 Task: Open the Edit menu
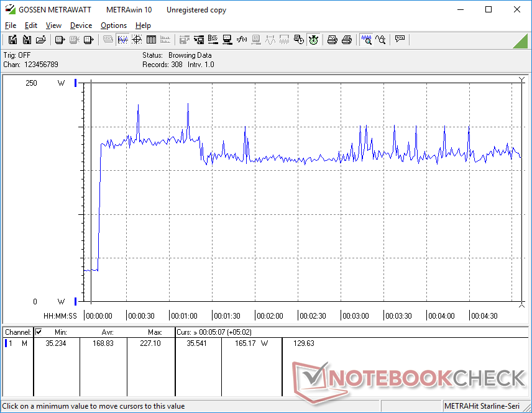[31, 25]
